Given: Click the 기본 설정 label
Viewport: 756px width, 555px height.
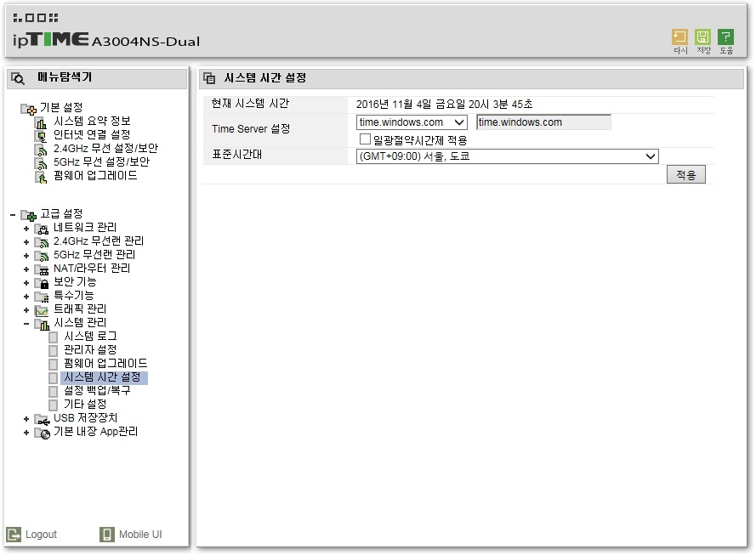Looking at the screenshot, I should (x=62, y=107).
